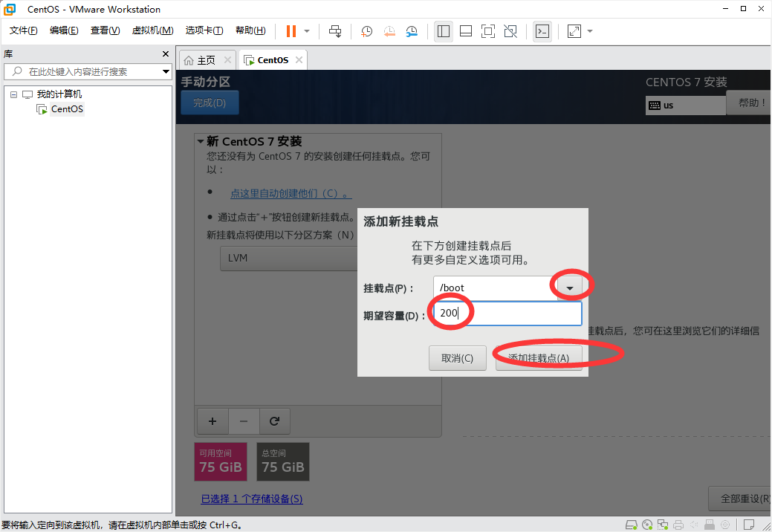Click the 可用空间 75 GiB box
The image size is (772, 532).
[220, 461]
